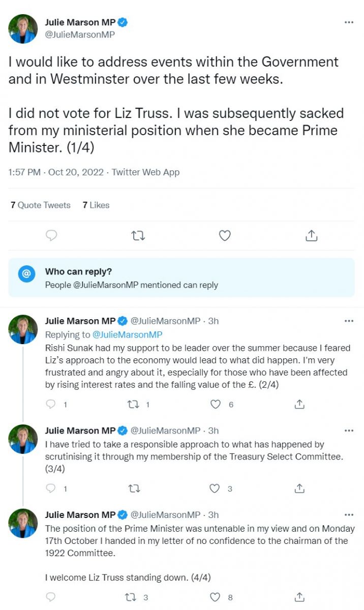364x610 pixels.
Task: Like the main (1/4) tweet
Action: 225,235
